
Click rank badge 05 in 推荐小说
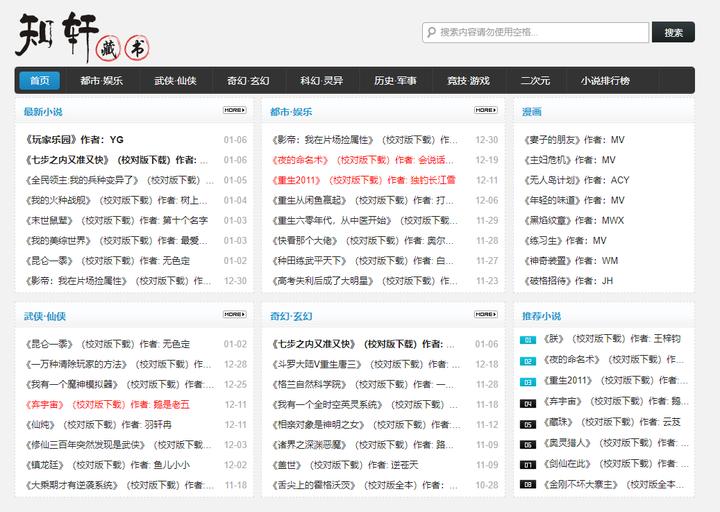point(528,424)
